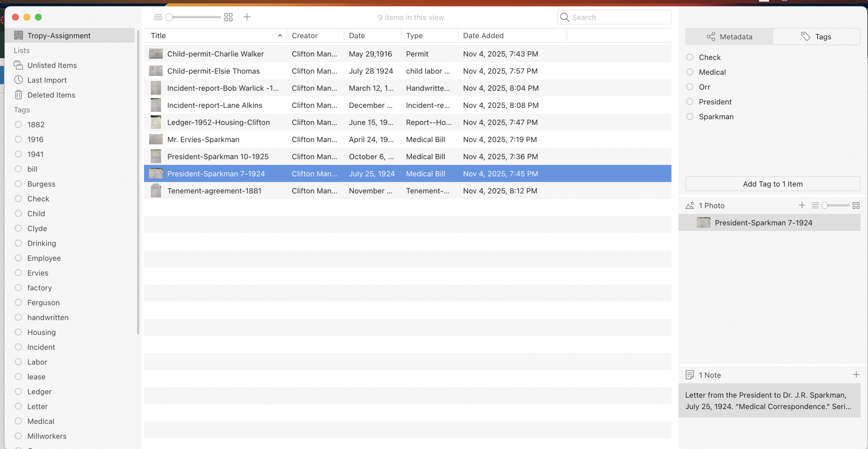Click the Add Tag to 1 Item button
The height and width of the screenshot is (449, 868).
pyautogui.click(x=772, y=184)
